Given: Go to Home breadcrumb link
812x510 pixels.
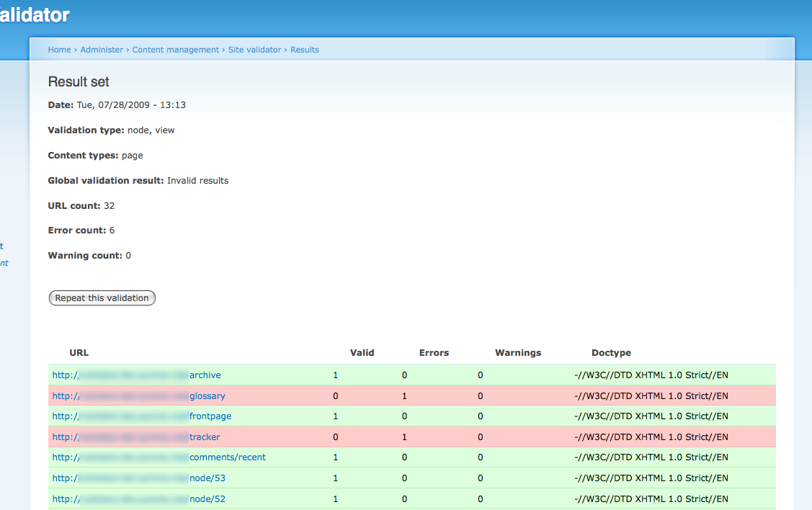Looking at the screenshot, I should coord(59,50).
